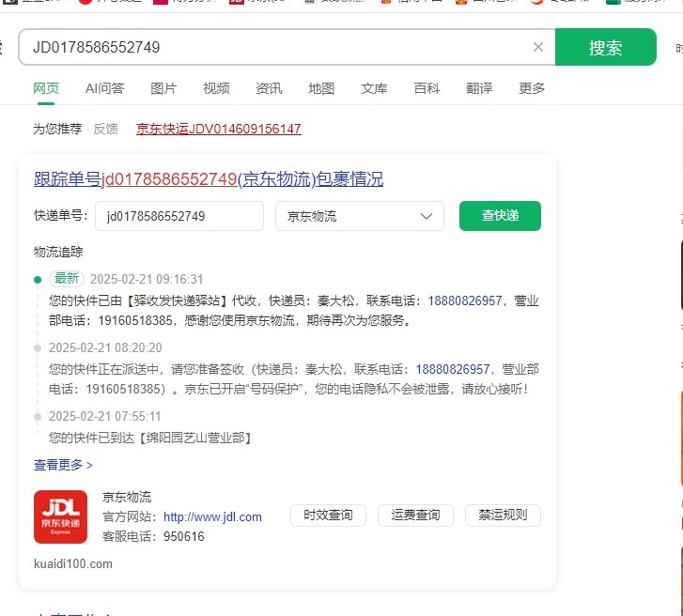Switch to the 翻译 tab

479,88
